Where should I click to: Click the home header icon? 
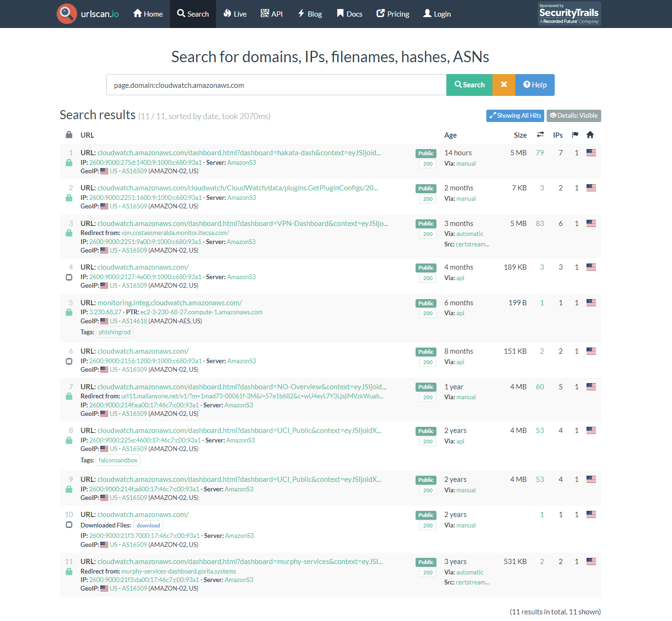[x=590, y=135]
